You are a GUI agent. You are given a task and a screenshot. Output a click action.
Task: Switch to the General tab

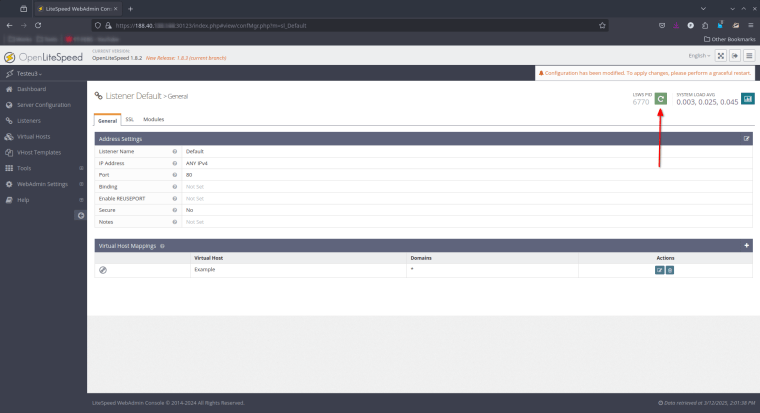click(108, 120)
